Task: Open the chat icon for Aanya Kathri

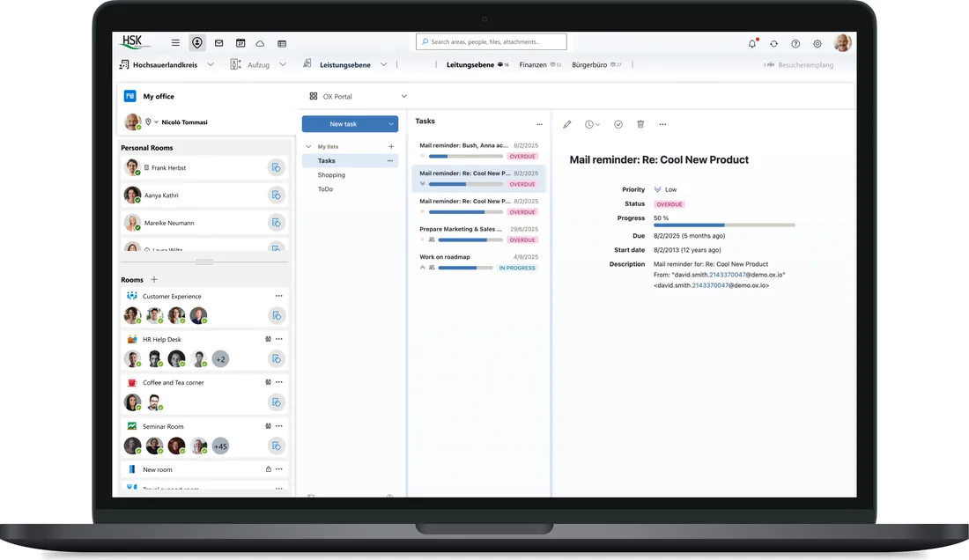Action: (277, 195)
